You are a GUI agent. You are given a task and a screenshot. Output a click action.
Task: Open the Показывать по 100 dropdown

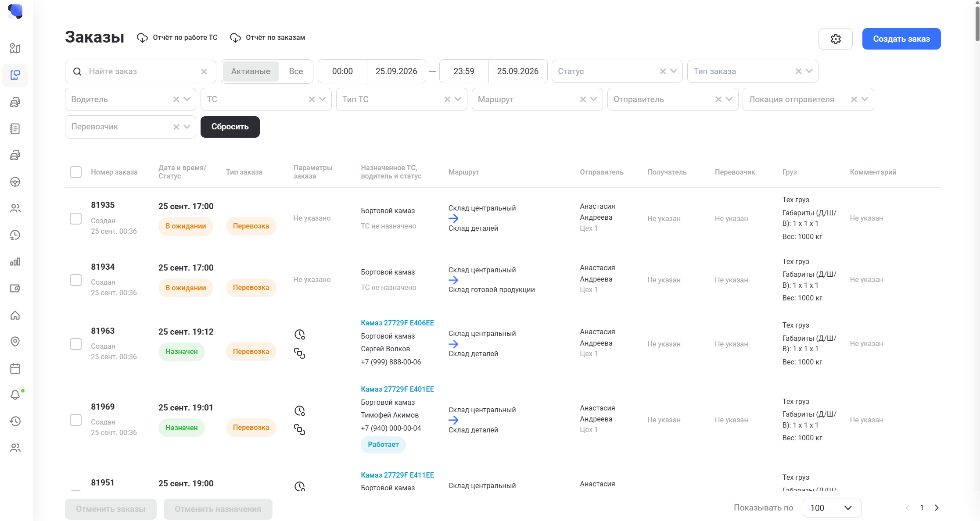click(832, 508)
